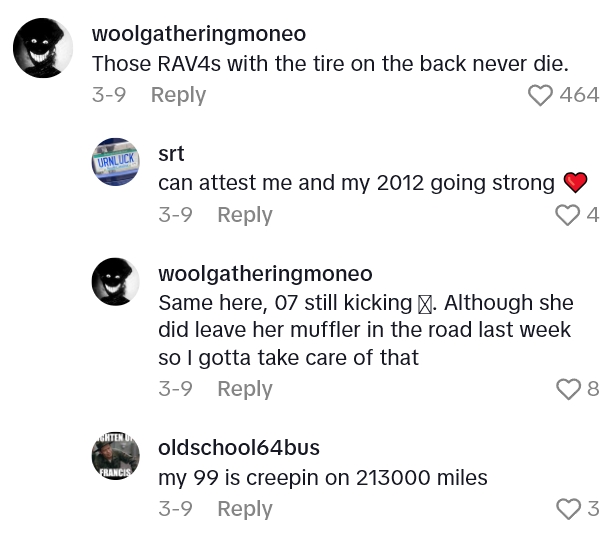Like srt's comment about the 2012
Screen dimensions: 604x545
pyautogui.click(x=567, y=215)
